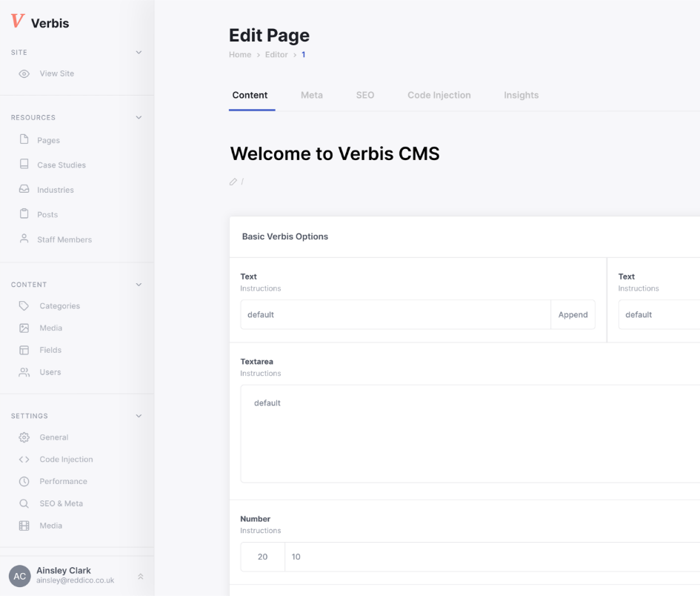Image resolution: width=700 pixels, height=596 pixels.
Task: Open Users in the sidebar
Action: point(50,372)
